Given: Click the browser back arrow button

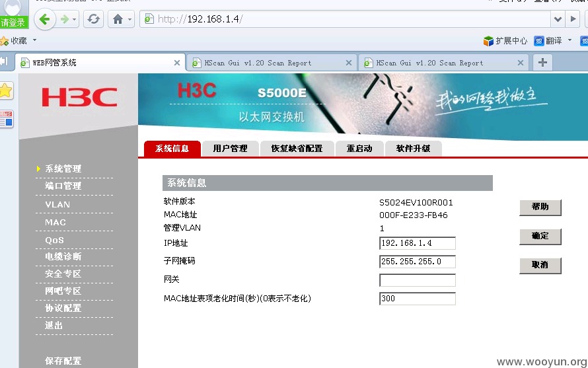Looking at the screenshot, I should tap(45, 18).
